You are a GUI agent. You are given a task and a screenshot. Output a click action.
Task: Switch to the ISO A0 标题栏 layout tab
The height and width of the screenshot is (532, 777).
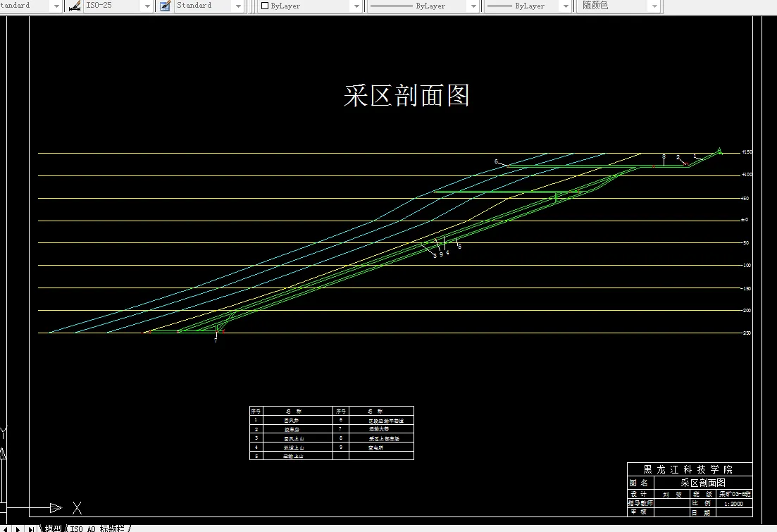pyautogui.click(x=97, y=528)
